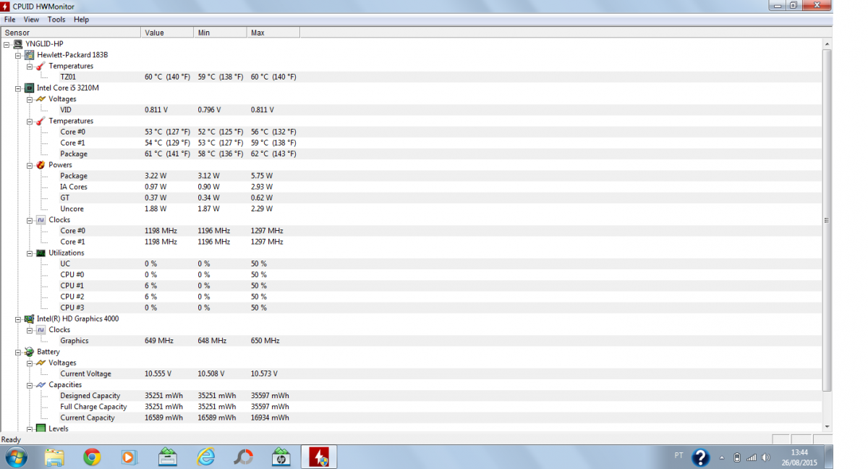Click the CPU Clocks icon
The image size is (868, 469).
point(41,220)
